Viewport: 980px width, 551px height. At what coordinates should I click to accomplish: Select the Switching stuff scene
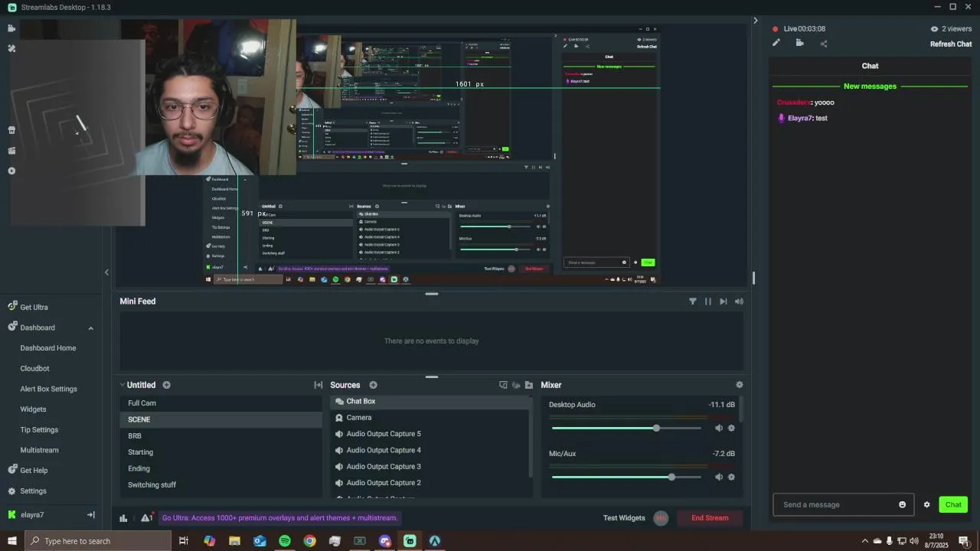[220, 485]
